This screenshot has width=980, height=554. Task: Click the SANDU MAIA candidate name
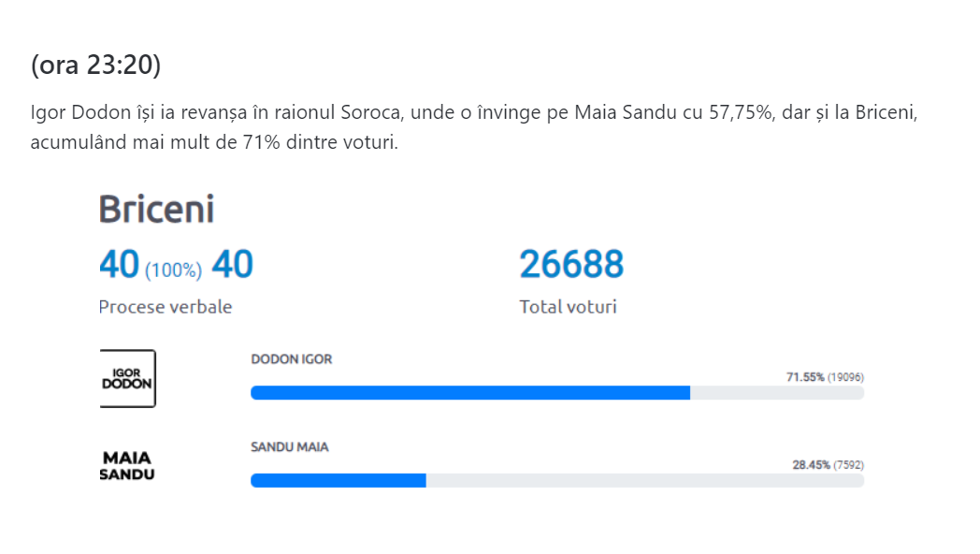point(289,446)
